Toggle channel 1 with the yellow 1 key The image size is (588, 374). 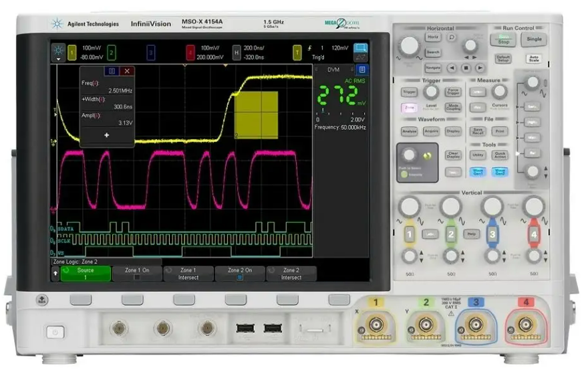[x=410, y=234]
